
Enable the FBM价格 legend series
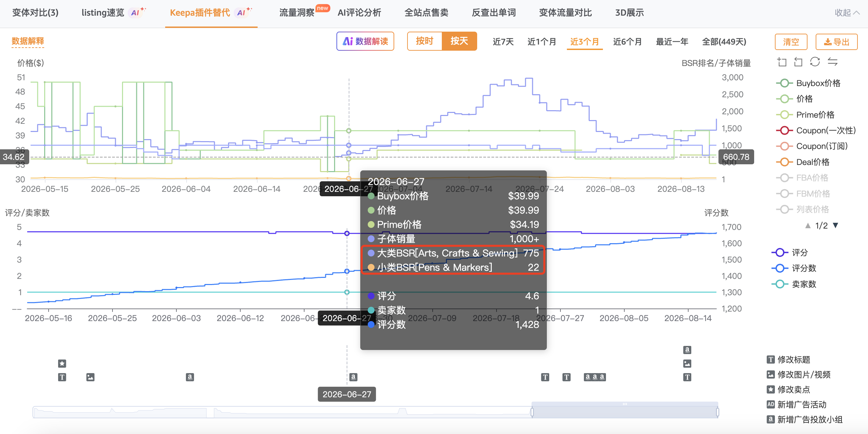pyautogui.click(x=803, y=194)
